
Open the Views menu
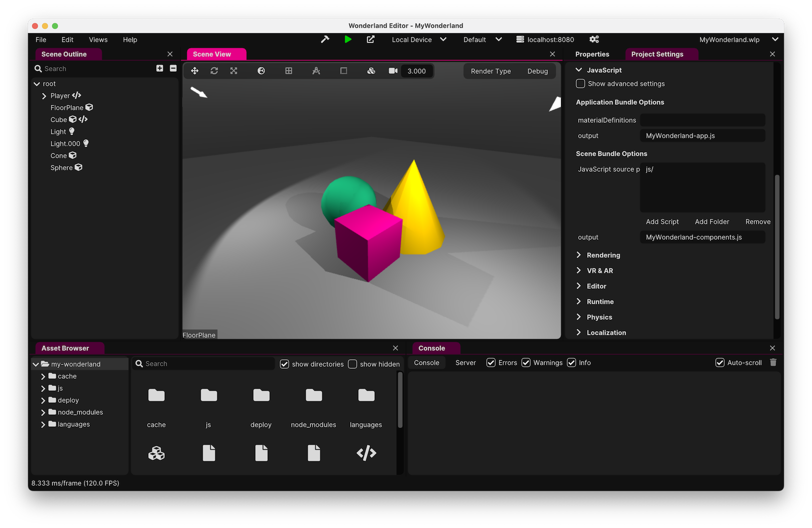98,39
